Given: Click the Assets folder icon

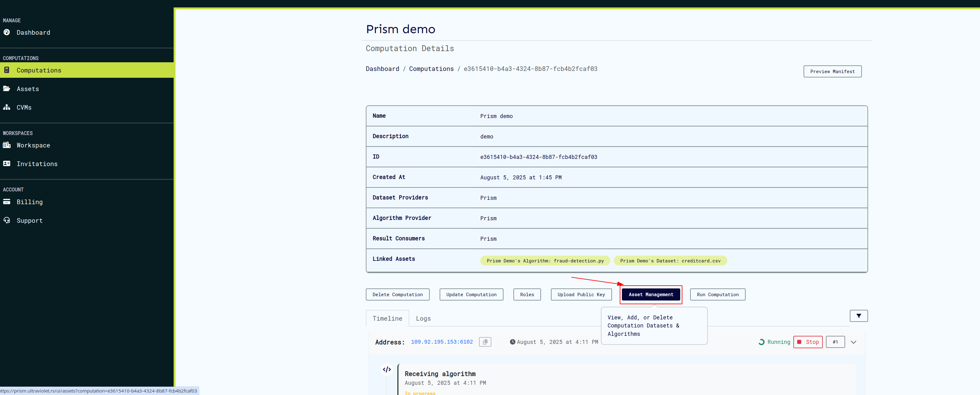Looking at the screenshot, I should [x=7, y=89].
